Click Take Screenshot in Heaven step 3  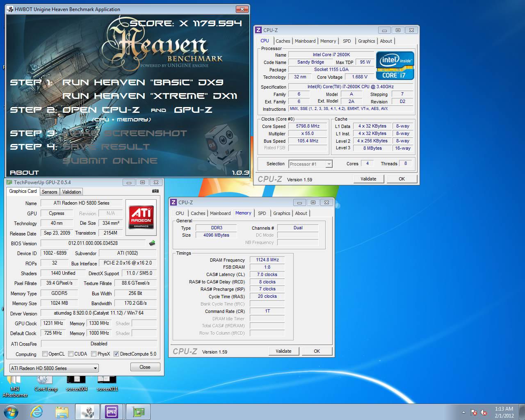point(125,133)
